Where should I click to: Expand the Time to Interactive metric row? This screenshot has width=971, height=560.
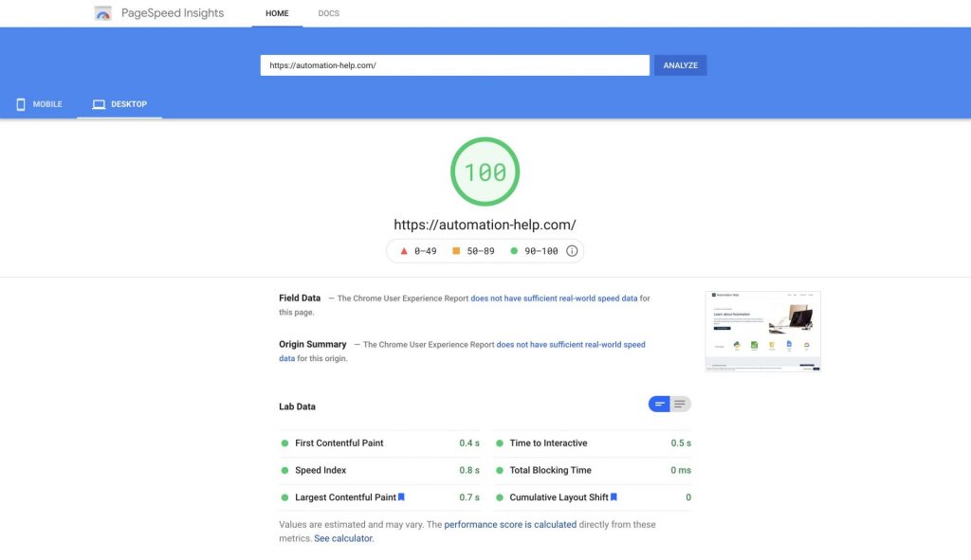click(593, 443)
